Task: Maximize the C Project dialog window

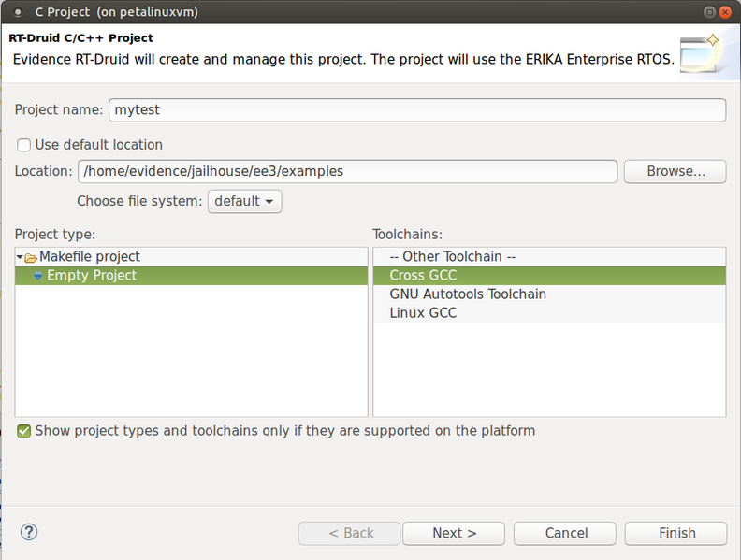Action: [x=709, y=12]
